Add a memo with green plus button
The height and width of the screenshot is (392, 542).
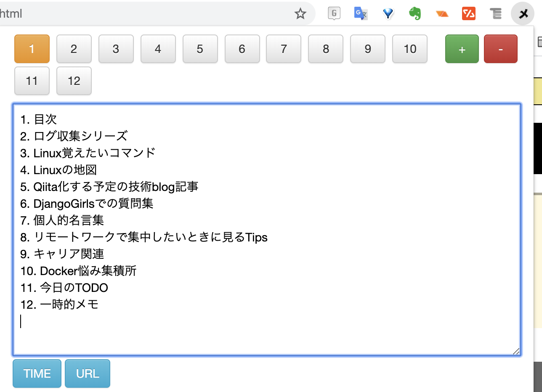point(462,49)
